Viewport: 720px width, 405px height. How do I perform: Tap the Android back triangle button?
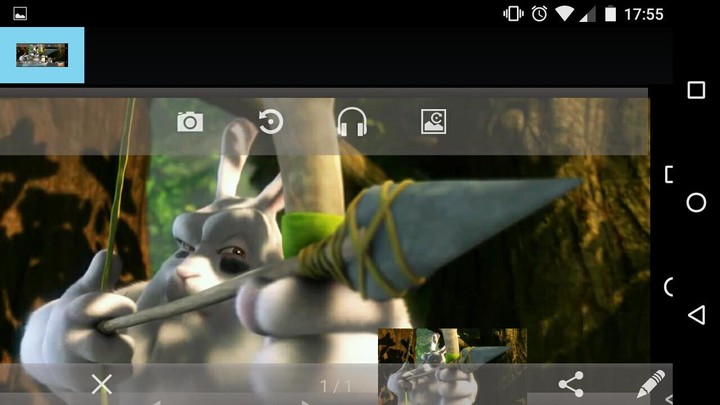696,315
